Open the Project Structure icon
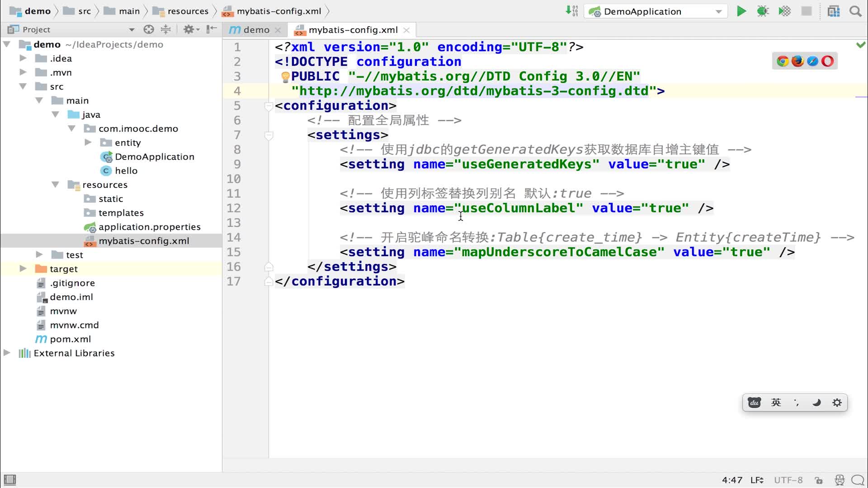 point(834,11)
